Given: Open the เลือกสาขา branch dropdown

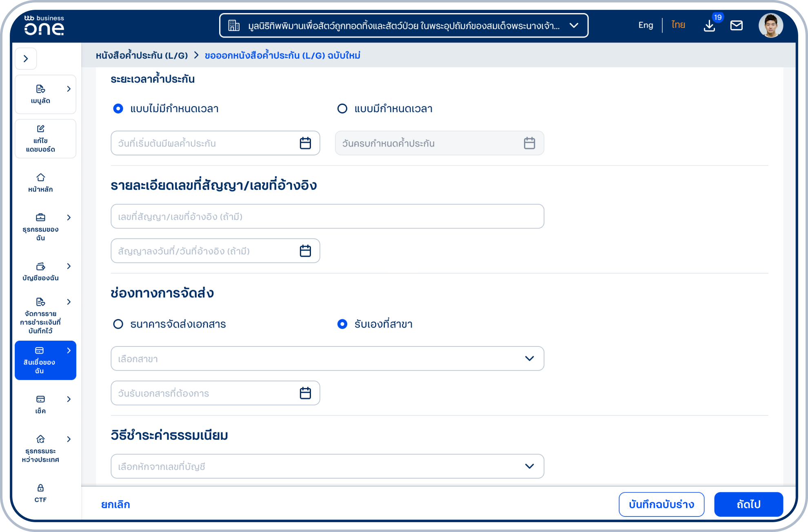Looking at the screenshot, I should pyautogui.click(x=327, y=359).
